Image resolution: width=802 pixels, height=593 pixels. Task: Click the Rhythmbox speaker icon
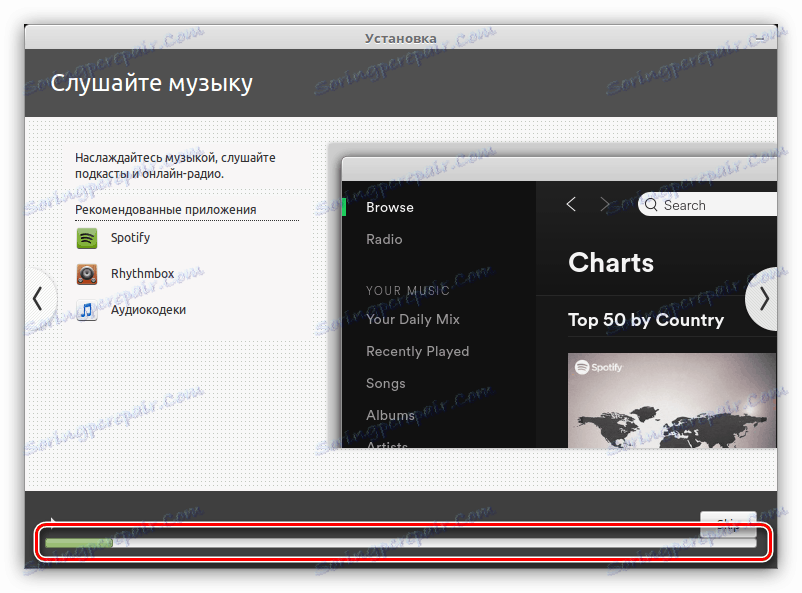(x=87, y=274)
